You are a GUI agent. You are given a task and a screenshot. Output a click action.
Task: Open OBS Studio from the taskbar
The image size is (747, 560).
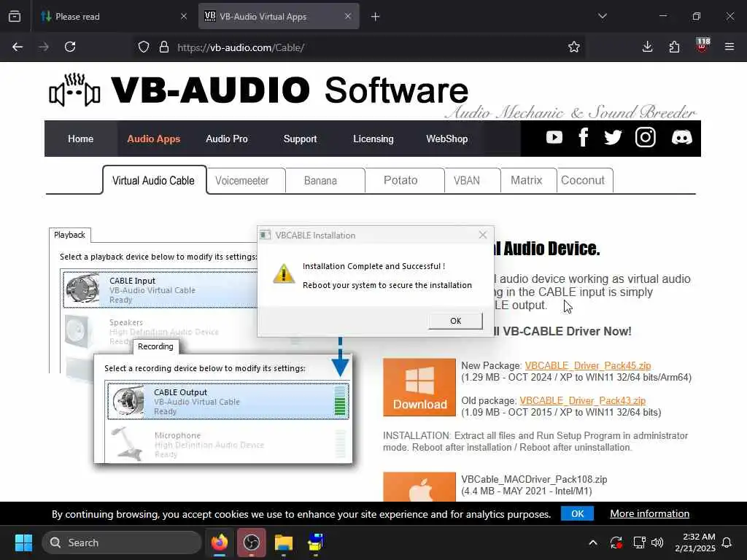click(x=252, y=542)
